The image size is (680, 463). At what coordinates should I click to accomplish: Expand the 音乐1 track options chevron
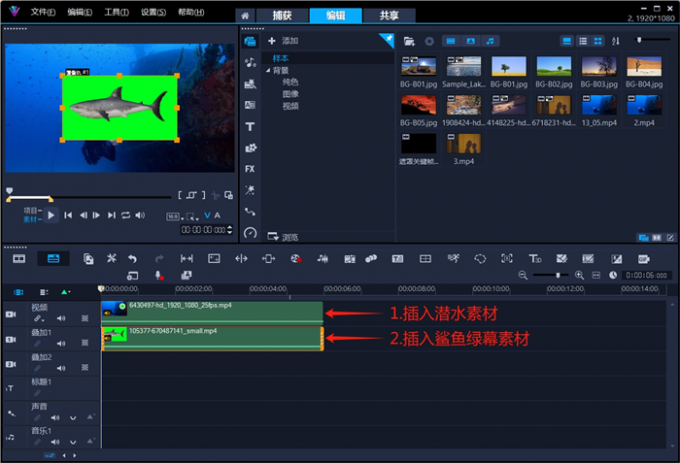(73, 442)
